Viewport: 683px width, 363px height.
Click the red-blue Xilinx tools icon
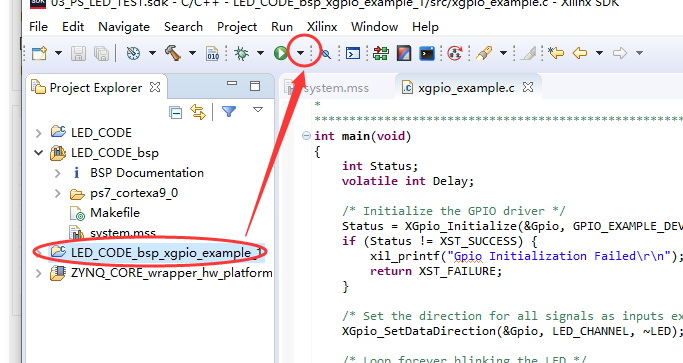click(x=404, y=53)
